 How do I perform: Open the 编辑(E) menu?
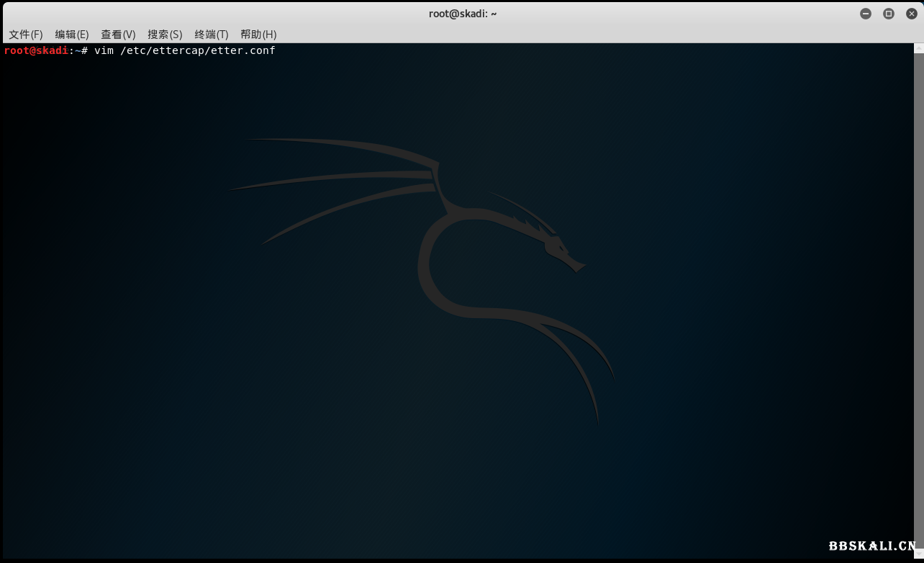coord(72,35)
